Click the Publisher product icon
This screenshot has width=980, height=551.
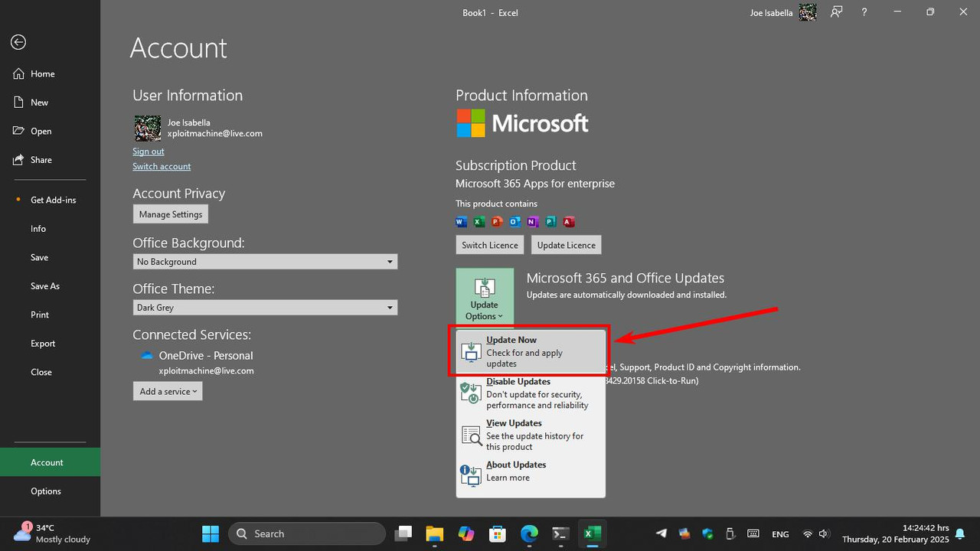(550, 222)
